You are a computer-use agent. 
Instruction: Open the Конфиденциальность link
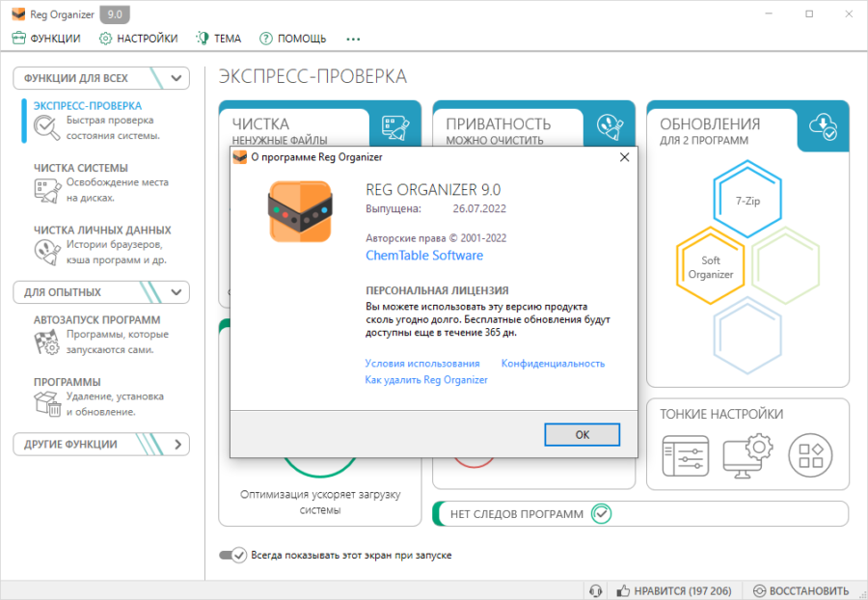pos(553,363)
